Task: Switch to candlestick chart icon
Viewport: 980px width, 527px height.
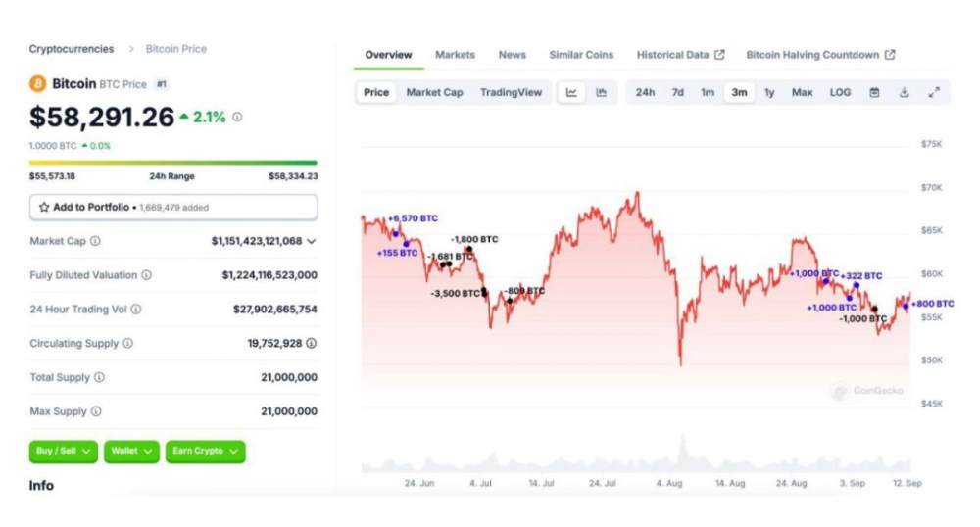Action: pyautogui.click(x=601, y=93)
